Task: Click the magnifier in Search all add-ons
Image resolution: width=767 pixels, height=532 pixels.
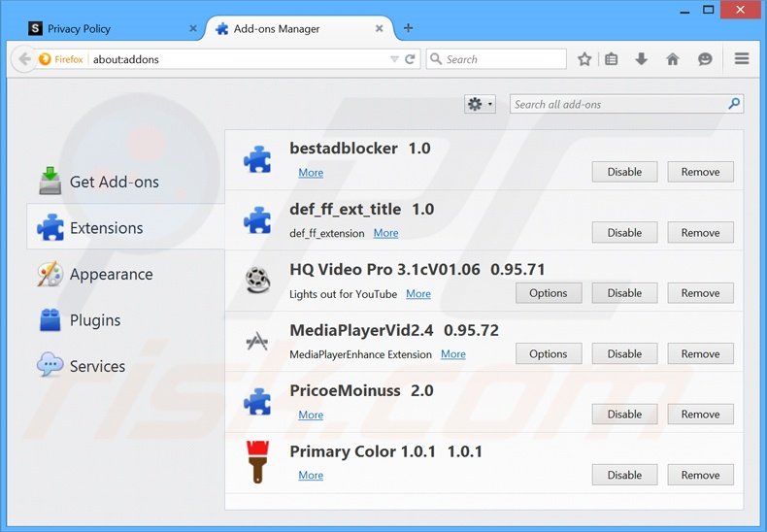Action: 734,104
